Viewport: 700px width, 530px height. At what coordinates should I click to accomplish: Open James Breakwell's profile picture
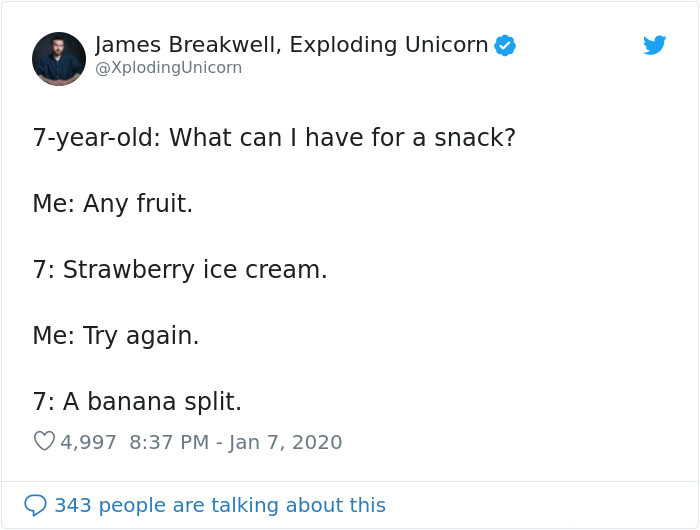pos(59,58)
